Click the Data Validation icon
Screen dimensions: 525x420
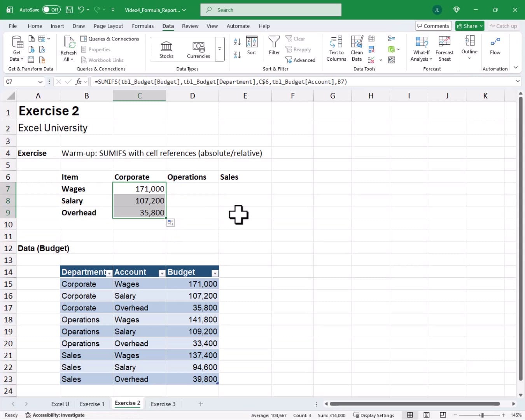371,60
